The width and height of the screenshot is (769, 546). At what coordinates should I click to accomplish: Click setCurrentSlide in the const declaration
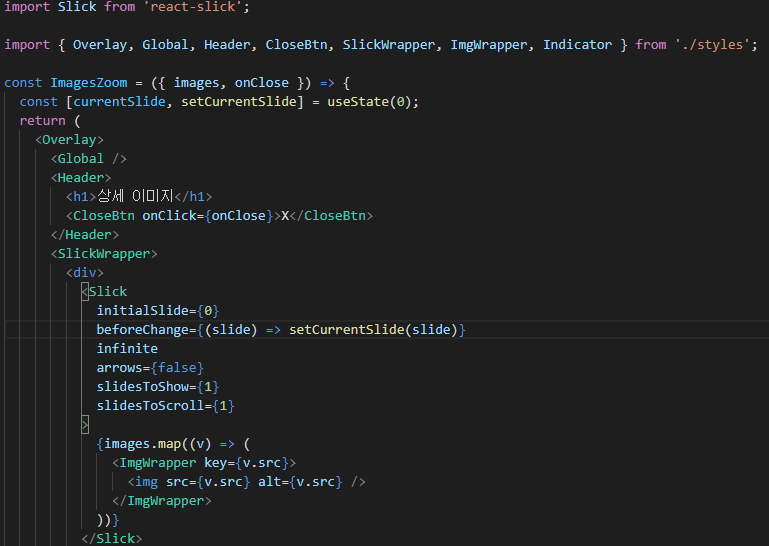click(239, 102)
